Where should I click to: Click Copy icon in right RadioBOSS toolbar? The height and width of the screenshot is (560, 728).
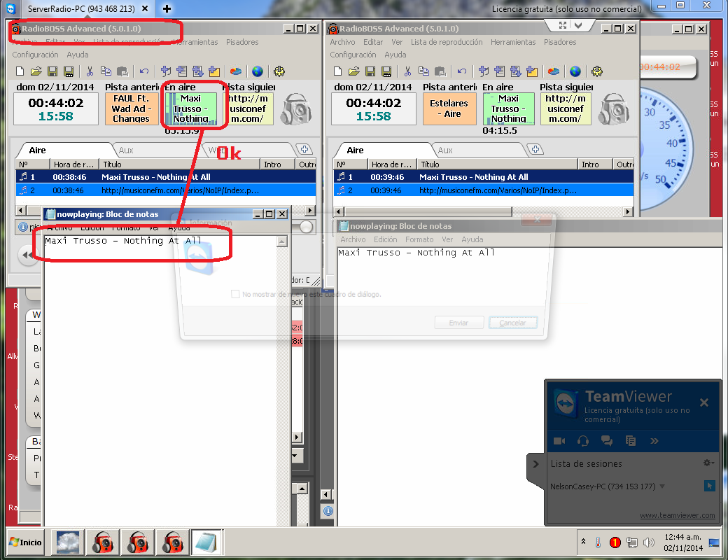pyautogui.click(x=423, y=71)
